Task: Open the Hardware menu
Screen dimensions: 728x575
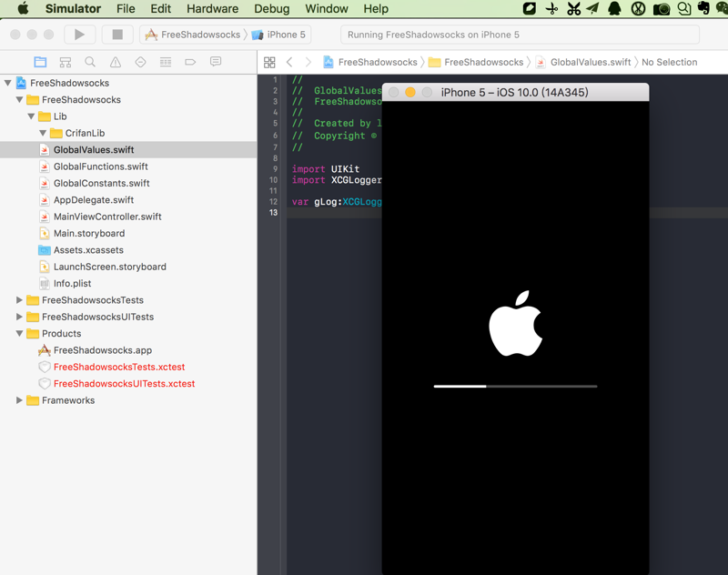Action: click(x=211, y=8)
